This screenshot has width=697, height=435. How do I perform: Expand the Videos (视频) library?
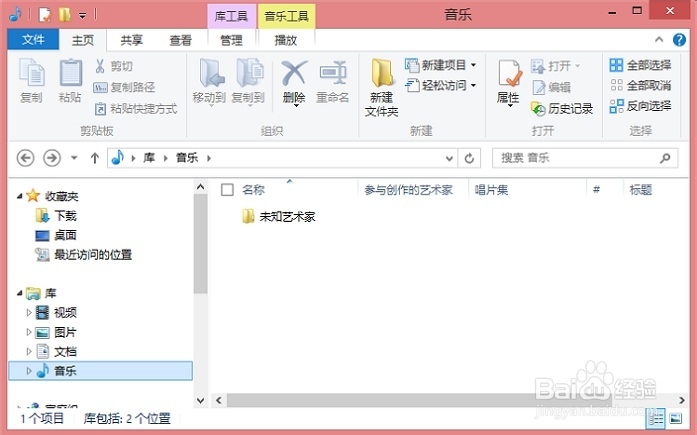point(29,313)
